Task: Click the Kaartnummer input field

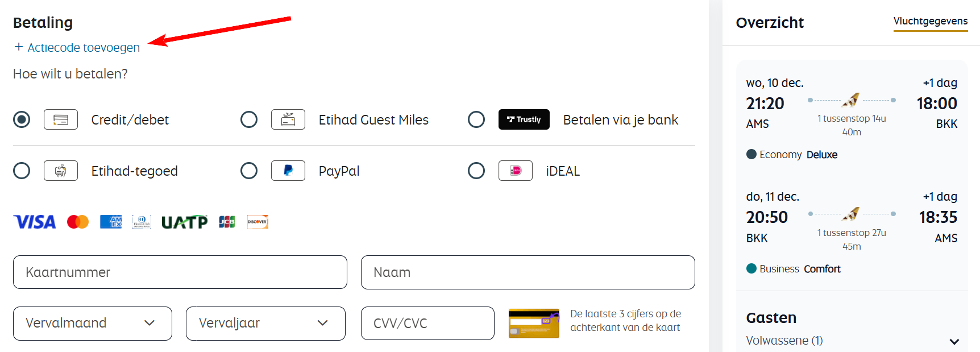Action: coord(180,272)
